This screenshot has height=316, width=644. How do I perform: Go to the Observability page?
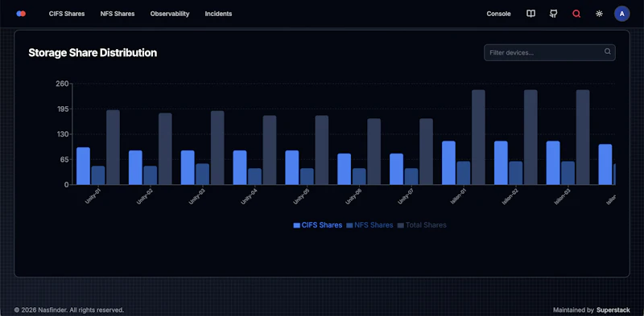[170, 14]
